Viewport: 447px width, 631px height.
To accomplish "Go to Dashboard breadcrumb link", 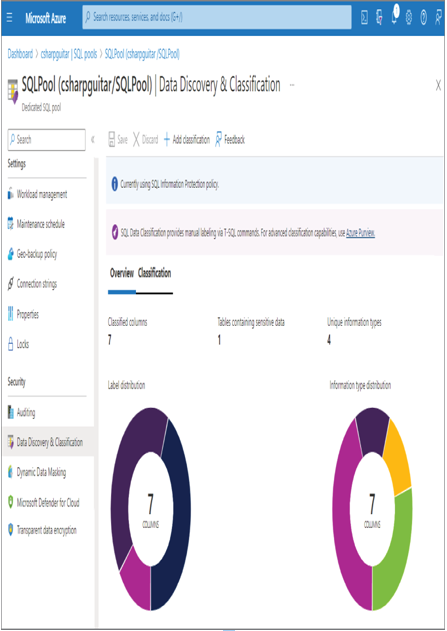I will click(20, 54).
